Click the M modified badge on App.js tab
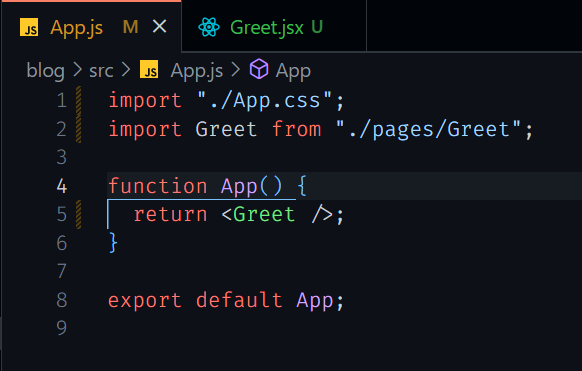Viewport: 582px width, 371px height. pyautogui.click(x=131, y=27)
